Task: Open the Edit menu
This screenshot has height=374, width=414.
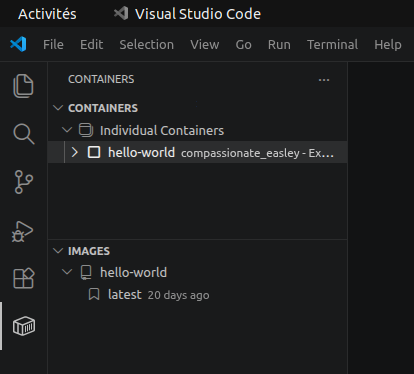Action: coord(92,44)
